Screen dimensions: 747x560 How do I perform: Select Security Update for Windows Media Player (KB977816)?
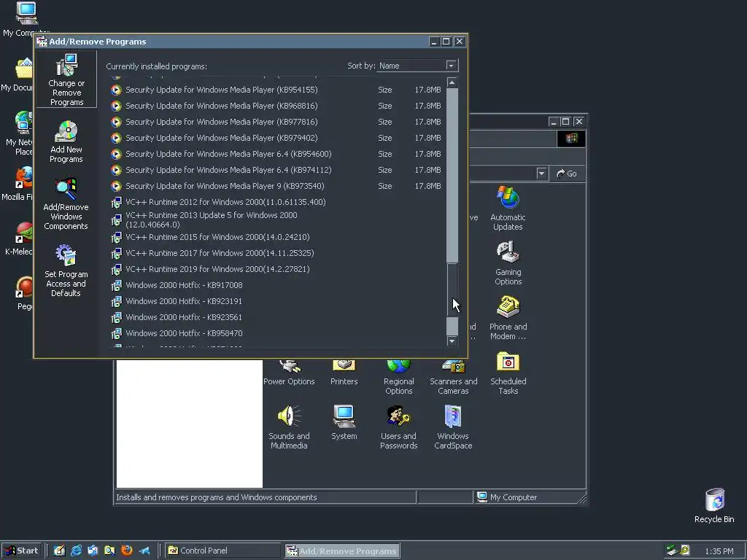[x=276, y=122]
